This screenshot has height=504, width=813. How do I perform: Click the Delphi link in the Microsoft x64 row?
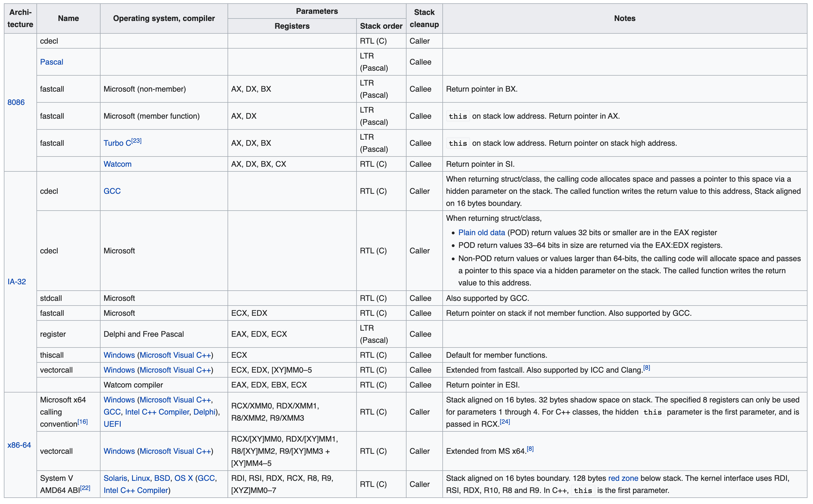(204, 412)
